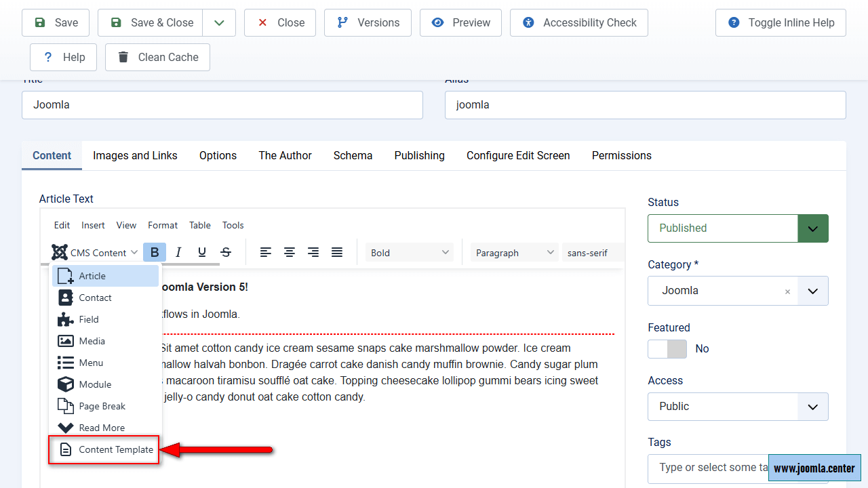Click the Bold formatting icon
Image resolution: width=868 pixels, height=488 pixels.
coord(155,253)
